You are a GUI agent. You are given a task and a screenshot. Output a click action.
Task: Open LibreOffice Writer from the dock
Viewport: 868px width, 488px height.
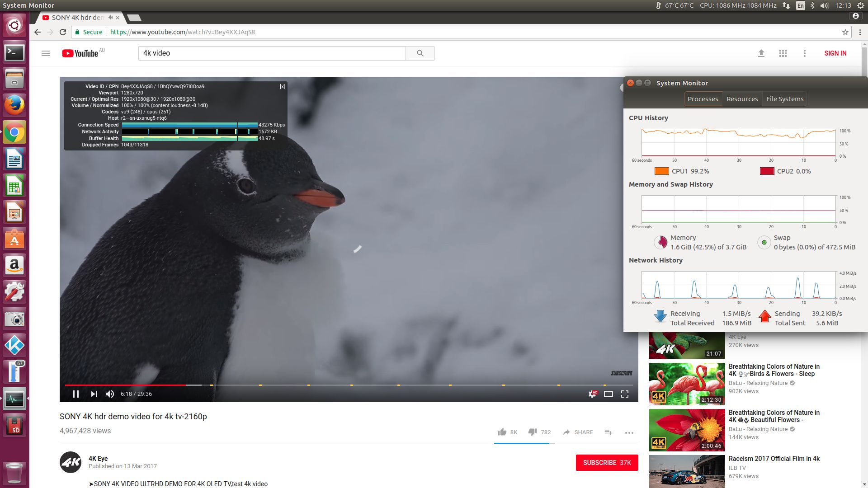14,159
